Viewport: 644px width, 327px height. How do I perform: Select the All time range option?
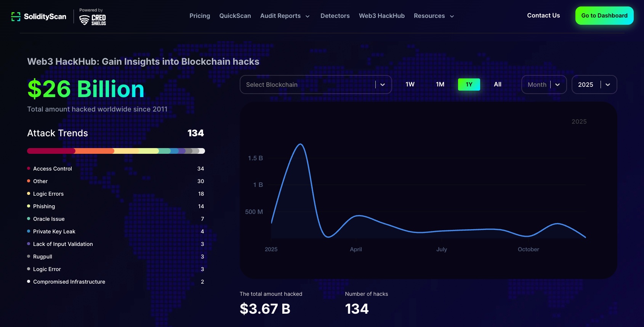tap(497, 85)
